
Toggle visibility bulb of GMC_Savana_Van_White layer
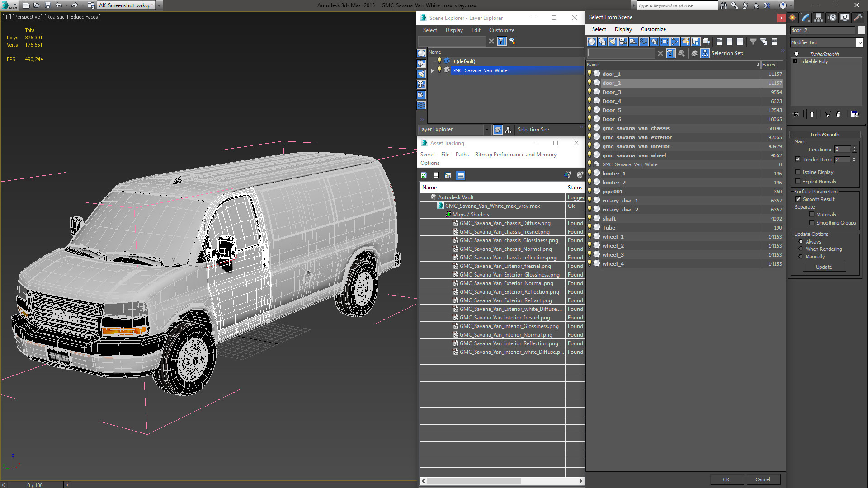click(439, 70)
